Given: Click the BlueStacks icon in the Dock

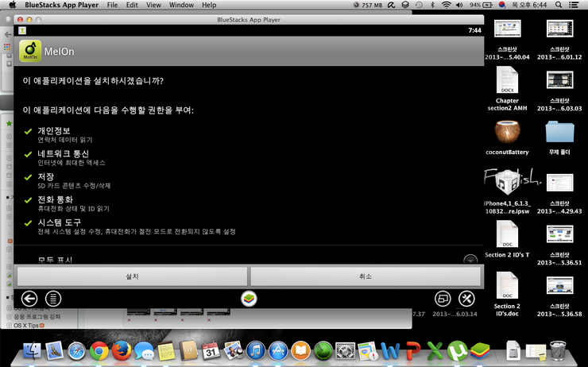Looking at the screenshot, I should (480, 351).
